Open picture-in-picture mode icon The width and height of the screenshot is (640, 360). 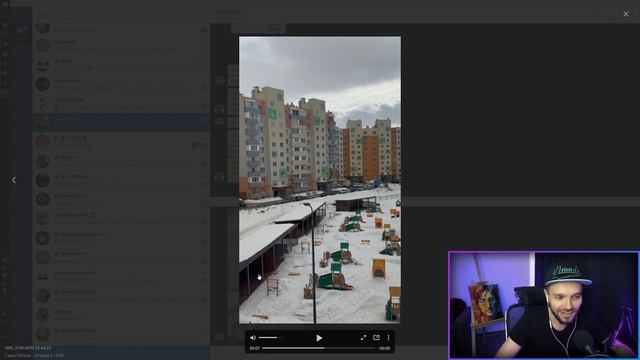pyautogui.click(x=376, y=338)
